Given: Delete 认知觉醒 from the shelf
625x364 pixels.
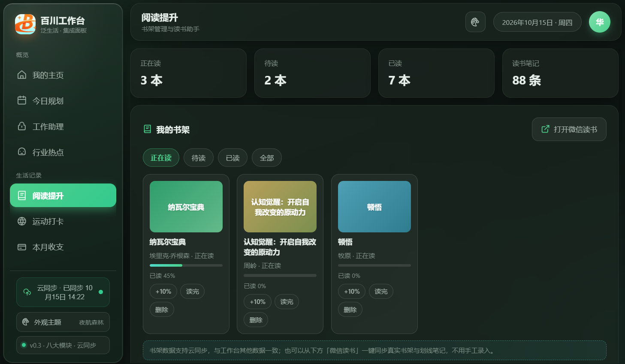Looking at the screenshot, I should [256, 320].
